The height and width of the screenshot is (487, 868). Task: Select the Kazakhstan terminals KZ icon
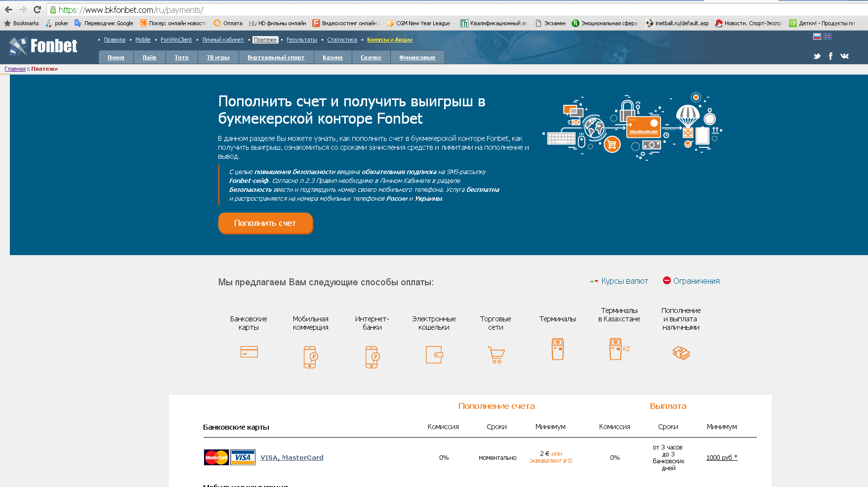point(619,349)
